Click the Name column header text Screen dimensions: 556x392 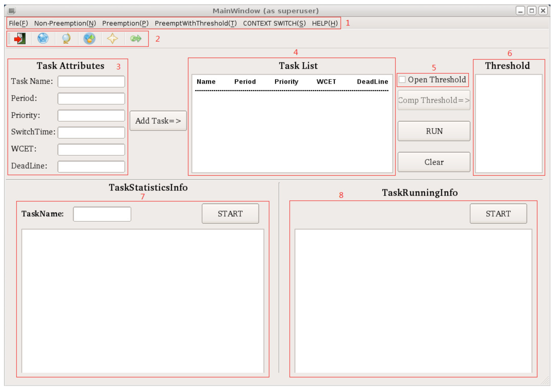click(206, 82)
